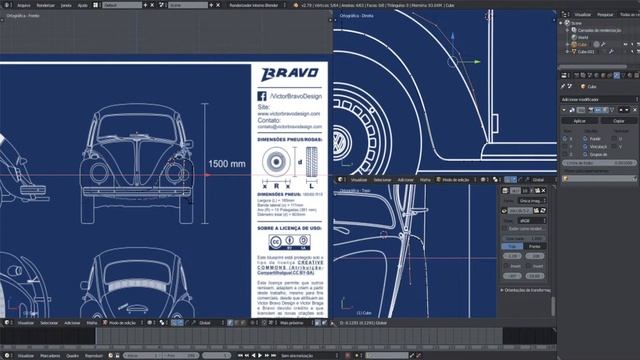This screenshot has width=640, height=360.
Task: Expand the Cube.001 object in outliner
Action: point(568,51)
